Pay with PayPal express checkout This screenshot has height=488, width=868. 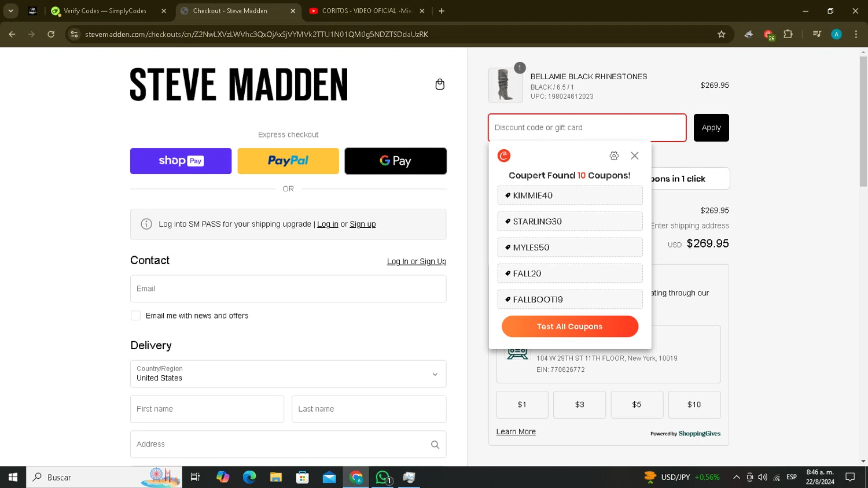point(288,161)
